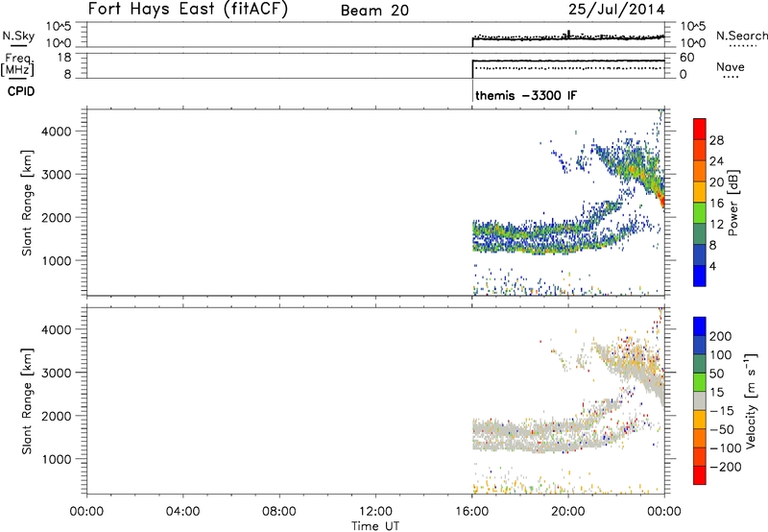Click the 'N.Sky' legend label

tap(18, 36)
